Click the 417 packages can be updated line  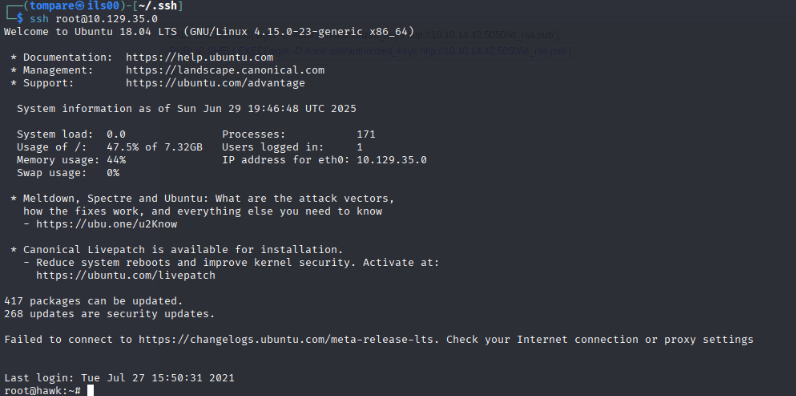93,301
